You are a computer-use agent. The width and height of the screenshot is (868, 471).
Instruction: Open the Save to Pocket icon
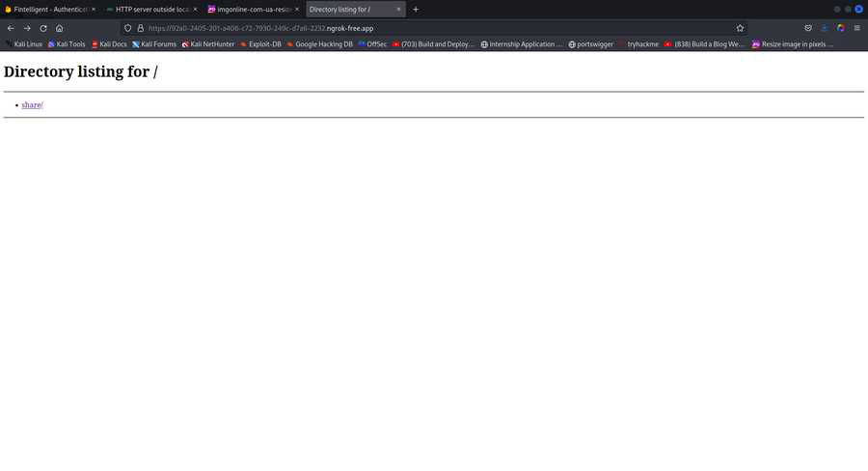pyautogui.click(x=808, y=28)
